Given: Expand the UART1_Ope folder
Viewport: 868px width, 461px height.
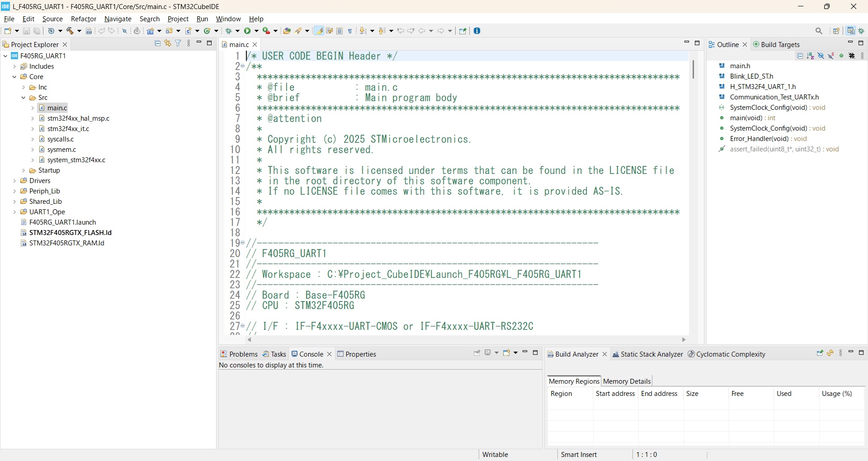Looking at the screenshot, I should pos(14,212).
